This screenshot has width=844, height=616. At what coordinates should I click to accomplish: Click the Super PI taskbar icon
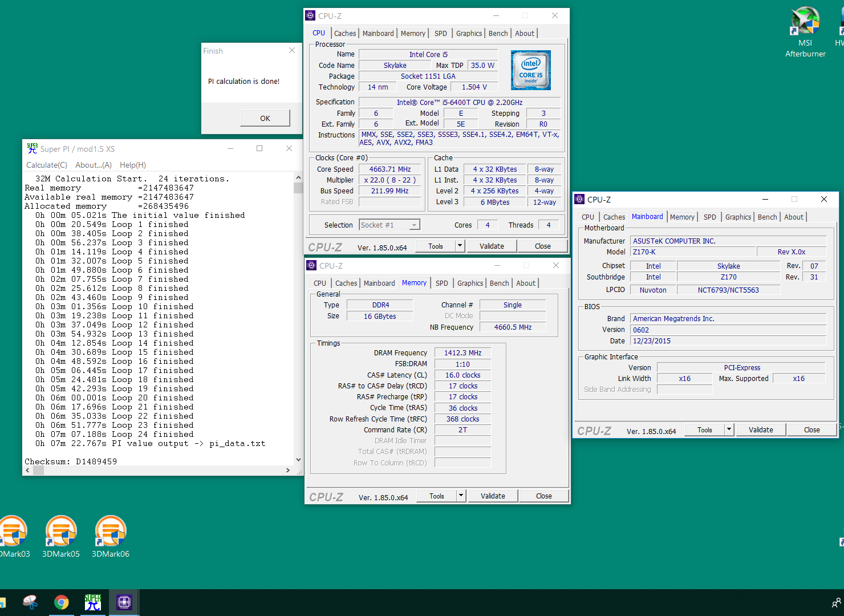92,602
